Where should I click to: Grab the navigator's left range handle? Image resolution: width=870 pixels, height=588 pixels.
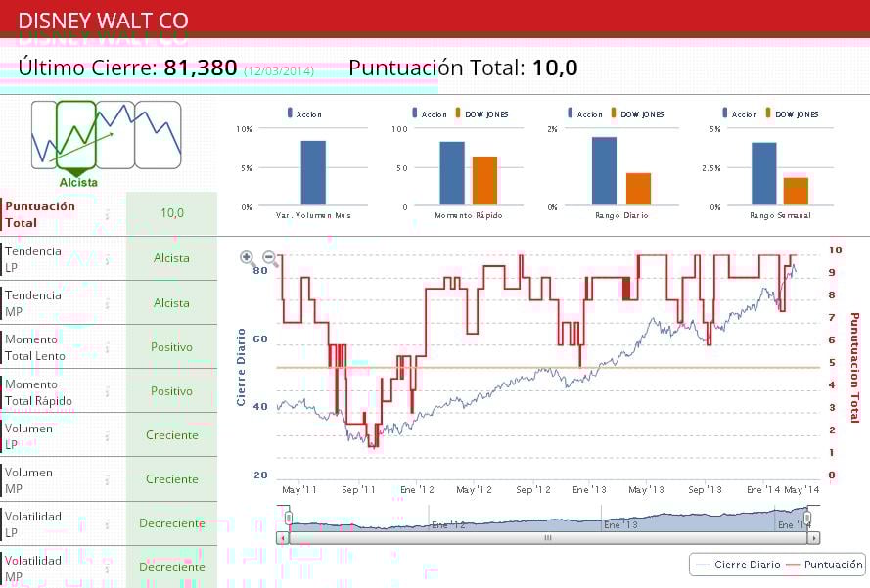pos(289,519)
